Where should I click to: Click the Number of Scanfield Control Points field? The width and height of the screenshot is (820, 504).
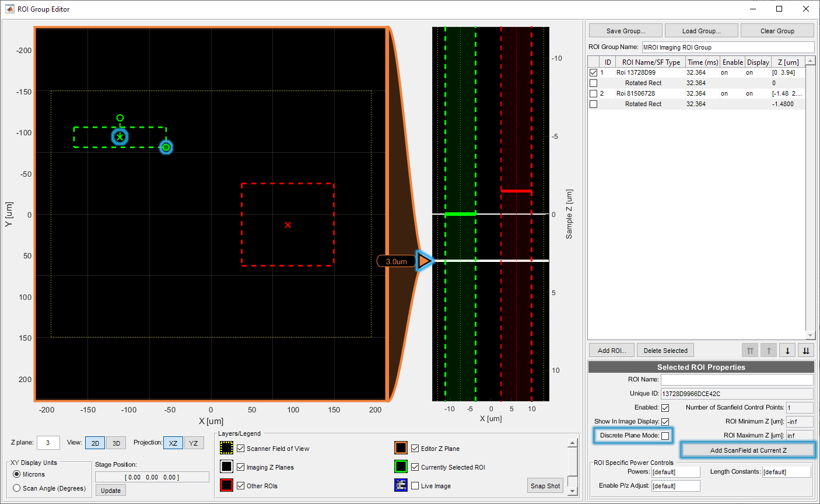click(800, 408)
